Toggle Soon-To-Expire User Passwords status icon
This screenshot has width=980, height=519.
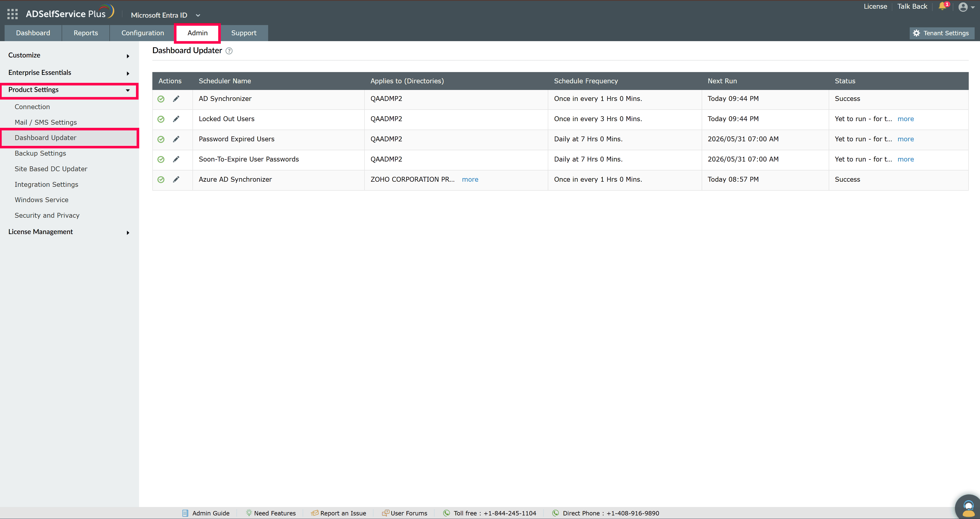[x=161, y=159]
